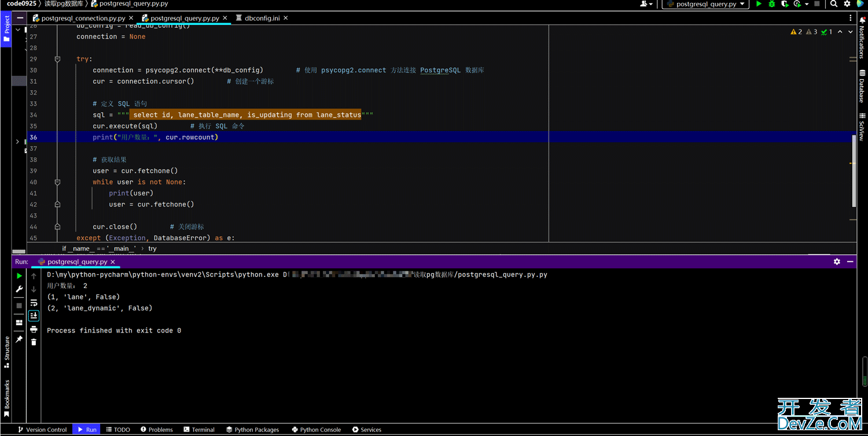The height and width of the screenshot is (436, 868).
Task: Collapse Project panel with minus button
Action: (x=20, y=18)
